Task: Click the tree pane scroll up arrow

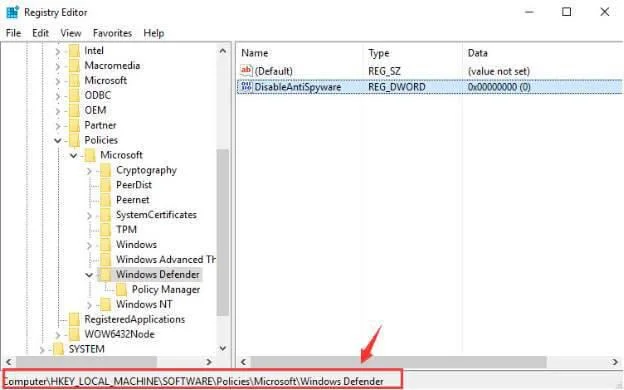Action: (x=223, y=51)
